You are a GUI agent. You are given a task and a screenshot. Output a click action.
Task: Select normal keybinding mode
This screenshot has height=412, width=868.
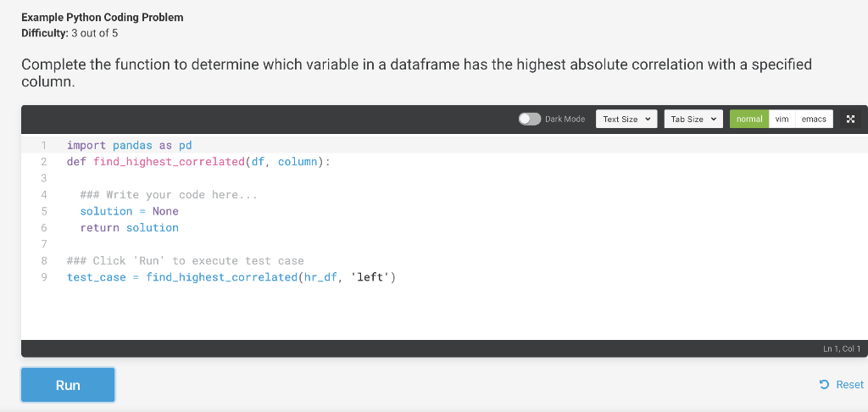click(749, 119)
